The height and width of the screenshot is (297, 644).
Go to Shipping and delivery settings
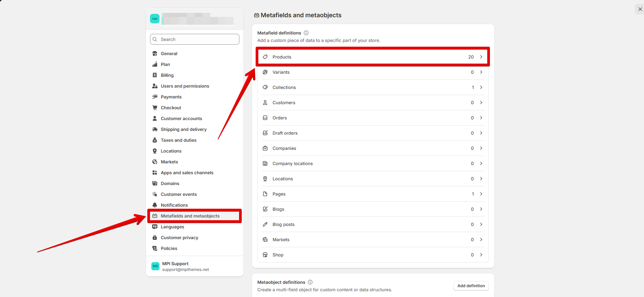[x=184, y=129]
